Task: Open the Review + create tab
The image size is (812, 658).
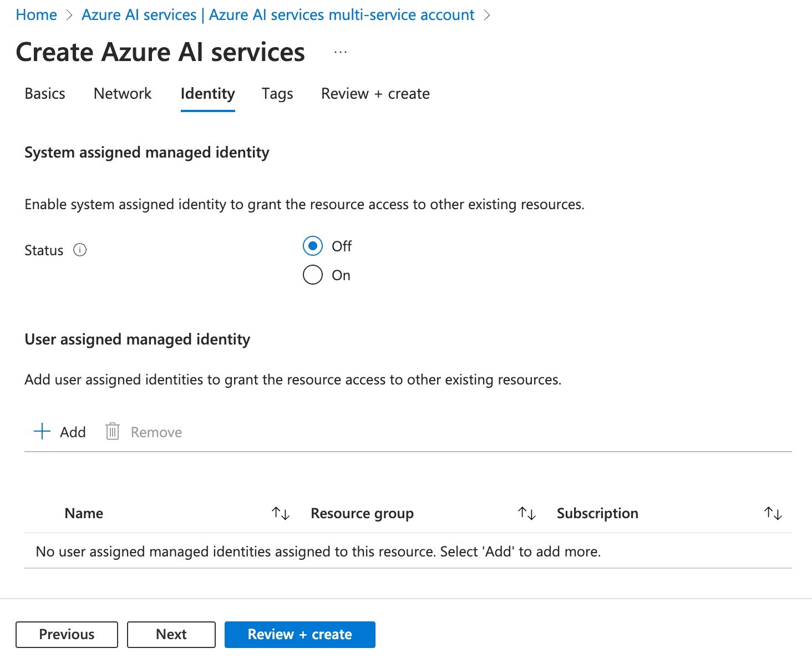Action: (375, 94)
